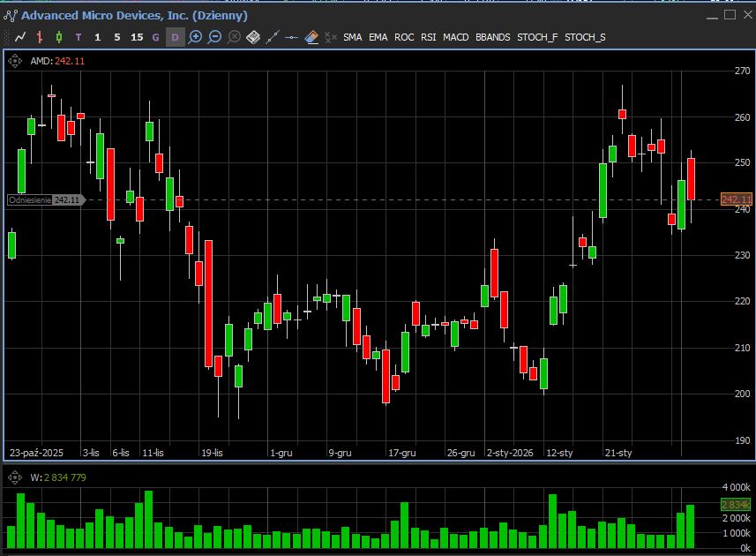Screen dimensions: 756x556
Task: Open the news newspaper icon
Action: pos(253,37)
